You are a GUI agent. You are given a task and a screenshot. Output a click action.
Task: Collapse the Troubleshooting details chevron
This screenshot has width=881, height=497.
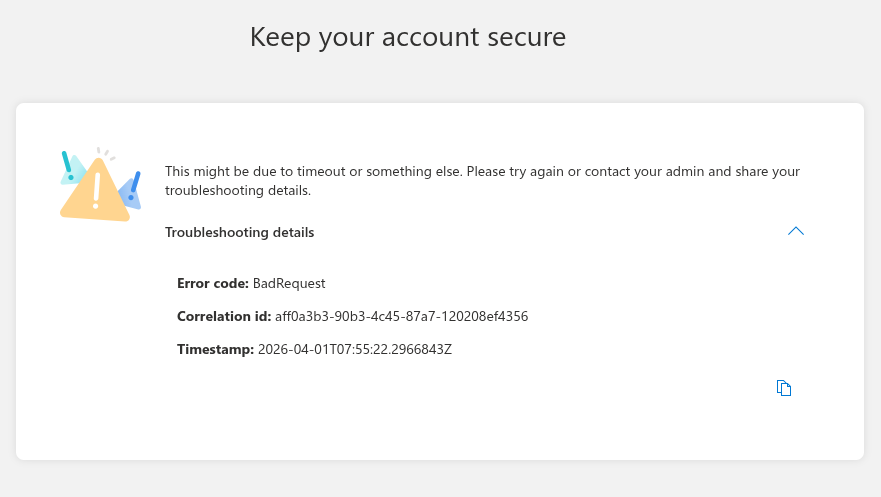pyautogui.click(x=796, y=231)
